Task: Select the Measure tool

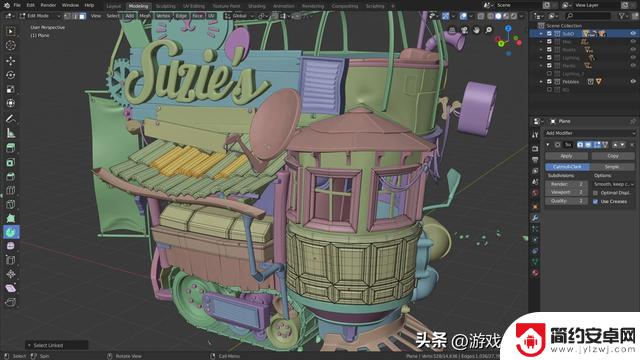Action: (11, 133)
